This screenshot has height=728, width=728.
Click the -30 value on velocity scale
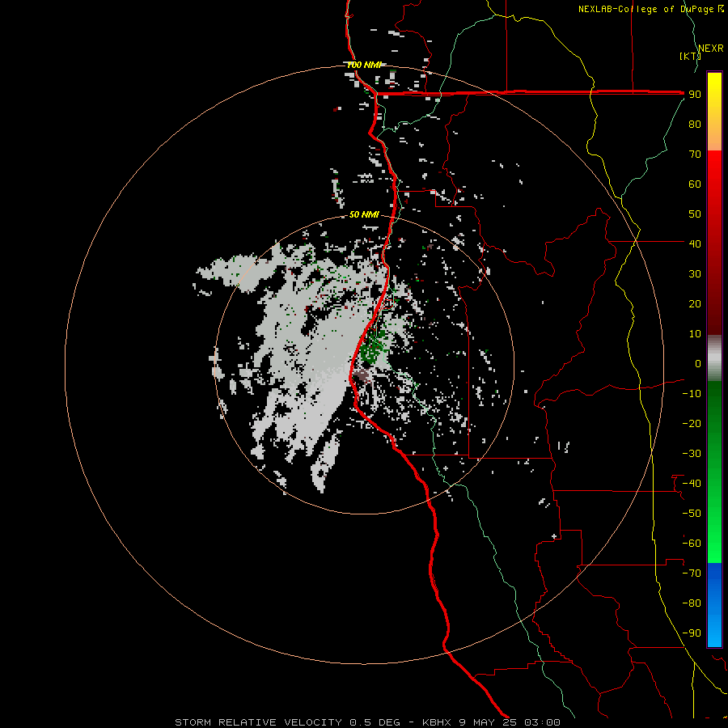pos(692,454)
